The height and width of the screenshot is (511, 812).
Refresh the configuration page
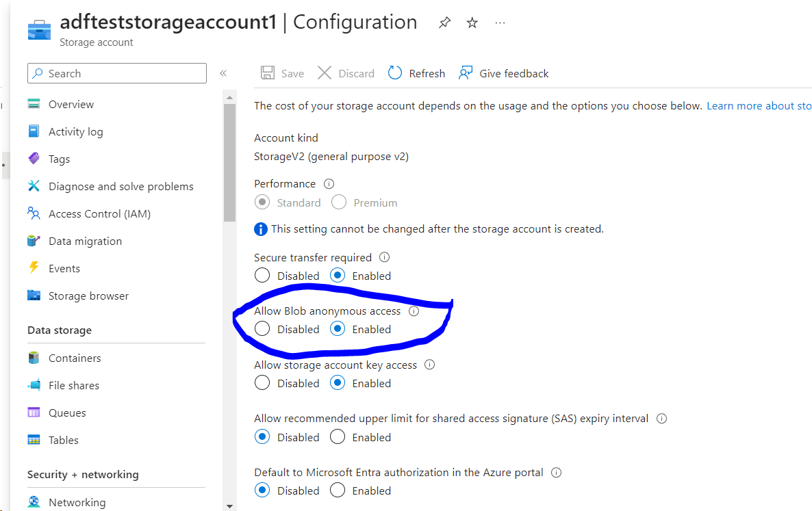(x=416, y=73)
